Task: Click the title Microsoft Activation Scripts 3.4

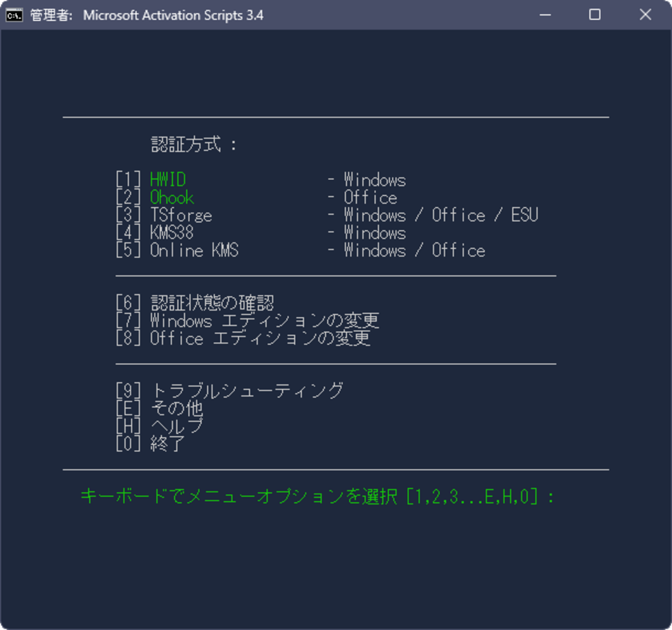Action: [x=173, y=15]
